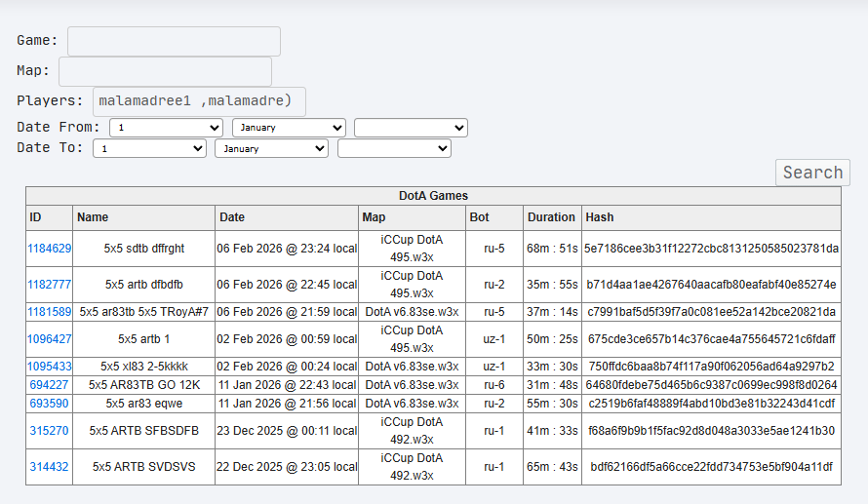Open game ID 315270
Screen dimensions: 868x504
pyautogui.click(x=50, y=431)
